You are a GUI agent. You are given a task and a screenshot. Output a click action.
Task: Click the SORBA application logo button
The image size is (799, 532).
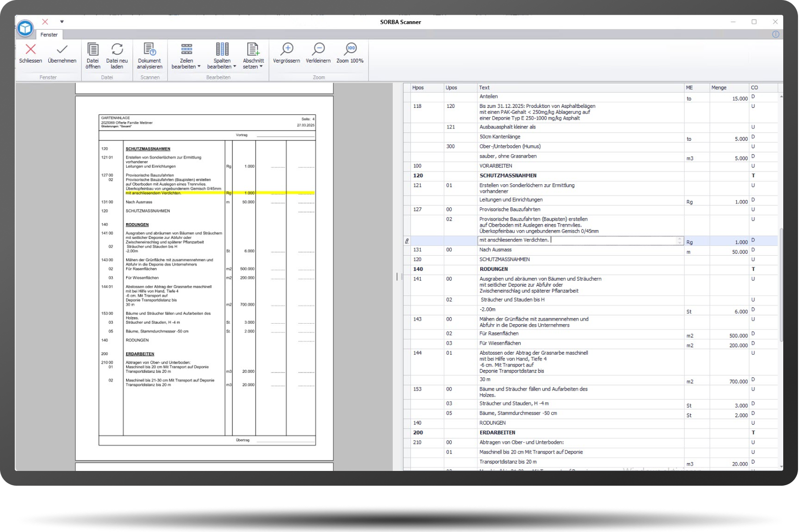click(25, 28)
